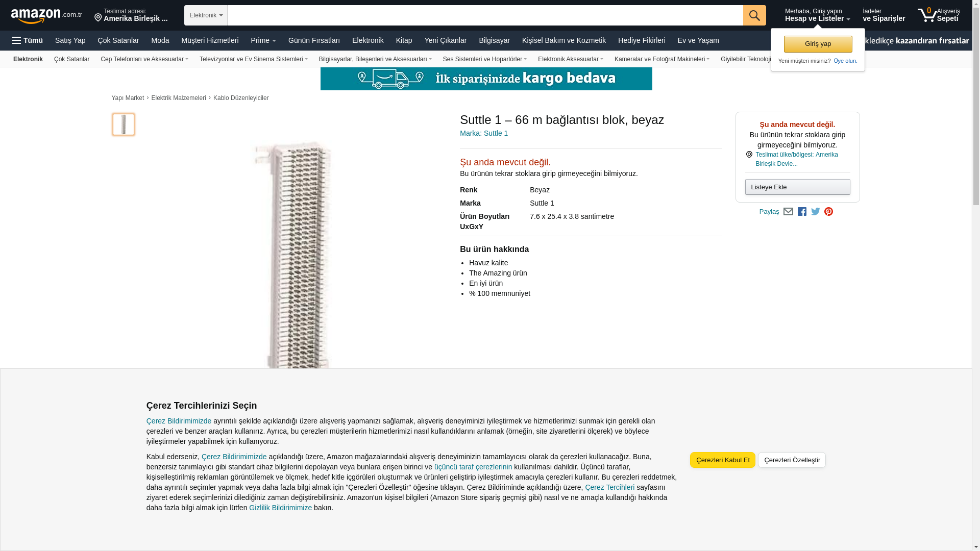980x551 pixels.
Task: Click the delivery address location pin
Action: [x=98, y=18]
